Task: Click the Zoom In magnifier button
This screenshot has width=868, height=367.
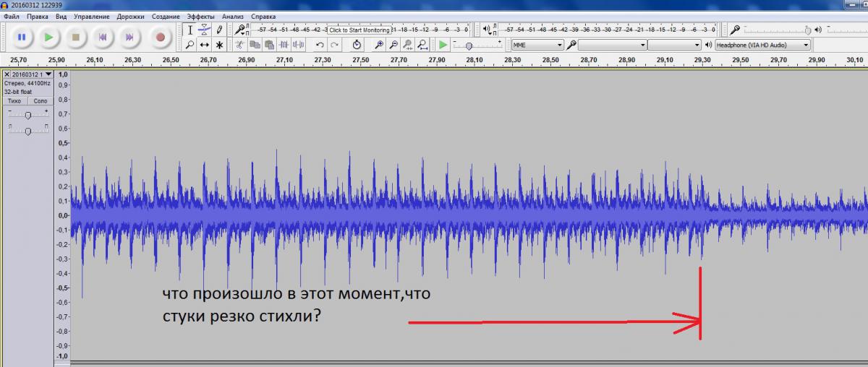Action: pyautogui.click(x=393, y=45)
